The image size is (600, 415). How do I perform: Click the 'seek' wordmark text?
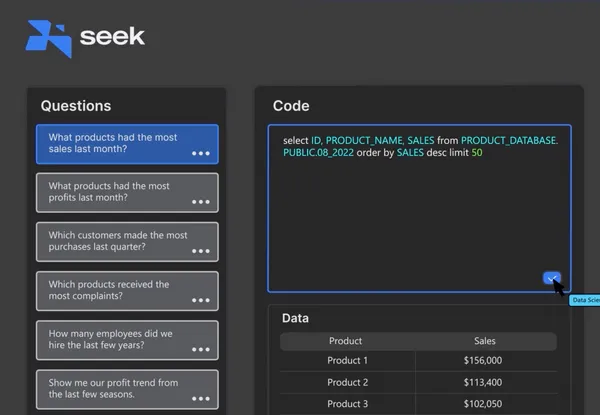pos(112,36)
